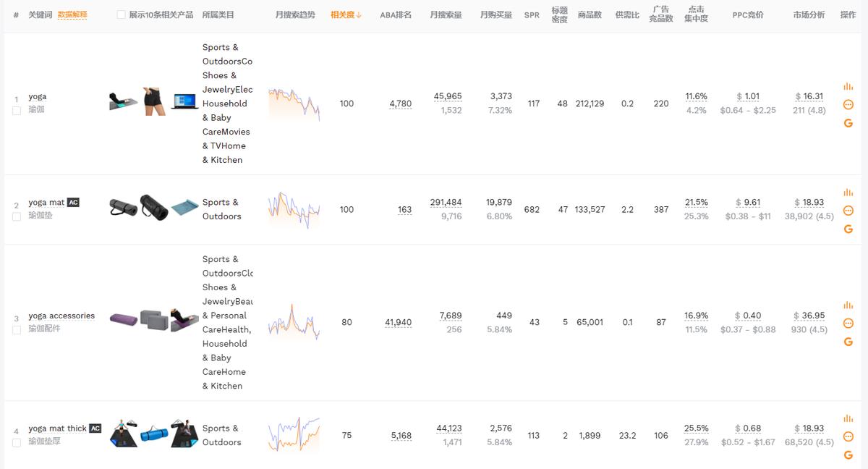
Task: Open the yoga mat keyword link
Action: point(47,203)
